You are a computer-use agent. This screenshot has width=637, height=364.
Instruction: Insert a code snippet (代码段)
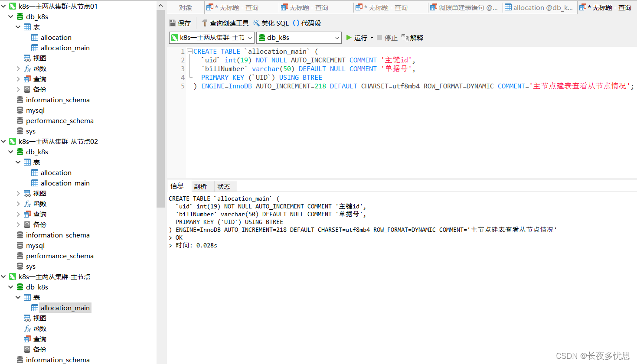pyautogui.click(x=296, y=23)
